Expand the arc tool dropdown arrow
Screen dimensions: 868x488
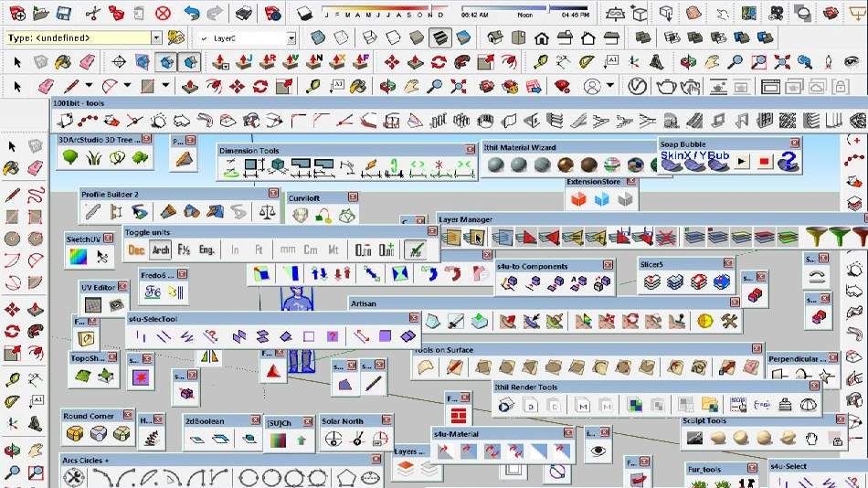127,86
